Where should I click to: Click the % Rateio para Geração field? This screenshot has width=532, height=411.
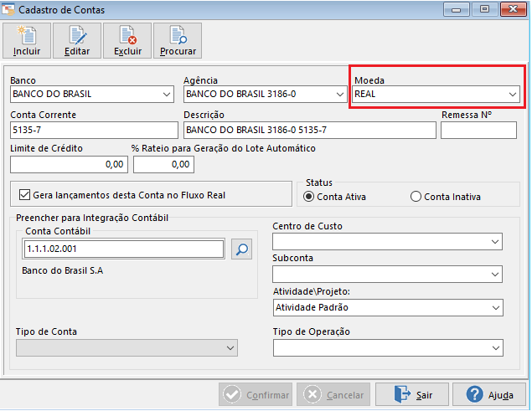[x=163, y=164]
